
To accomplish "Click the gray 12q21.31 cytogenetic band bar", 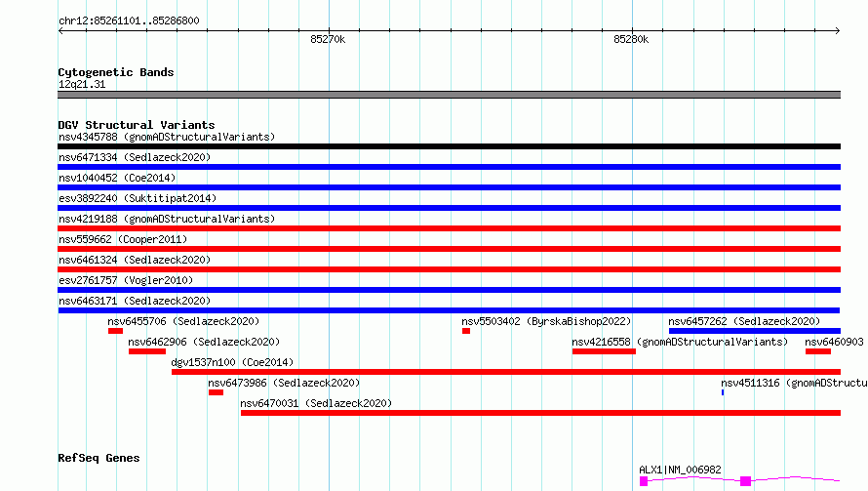I will pos(449,95).
